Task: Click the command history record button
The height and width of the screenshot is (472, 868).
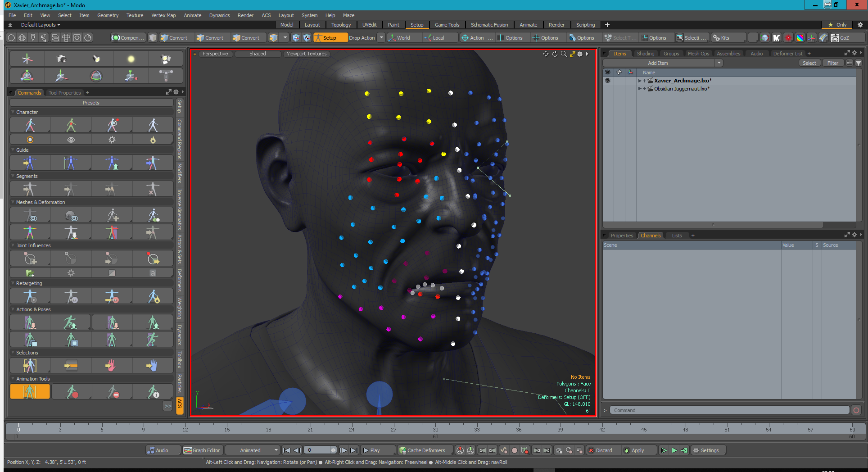Action: point(856,410)
